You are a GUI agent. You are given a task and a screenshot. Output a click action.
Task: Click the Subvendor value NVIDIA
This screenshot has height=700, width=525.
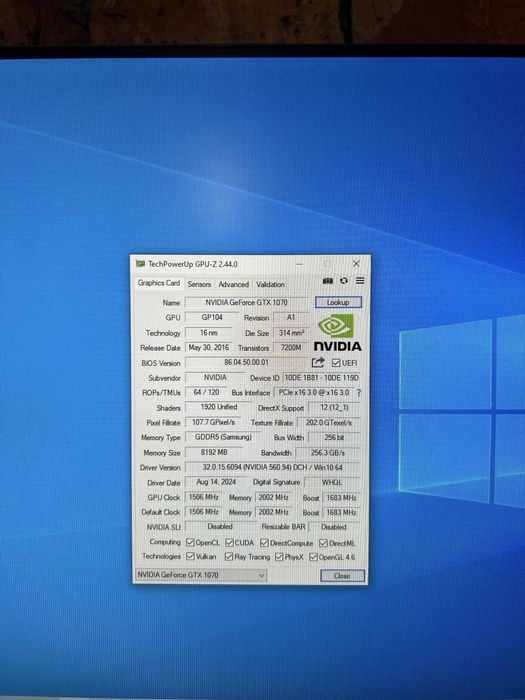coord(215,377)
